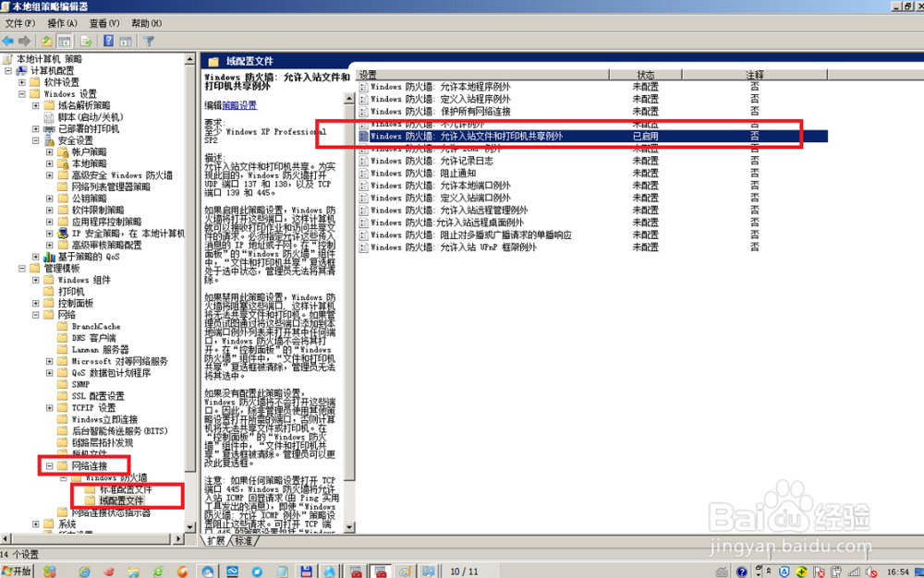The height and width of the screenshot is (578, 924).
Task: Click the gray Forward arrow in toolbar
Action: (25, 42)
